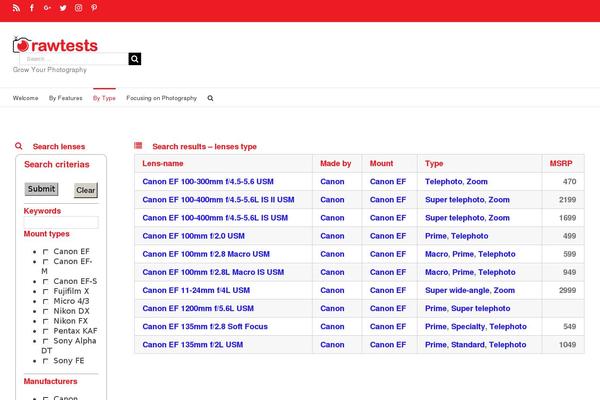Select MSRP value 2199
Viewport: 600px width, 400px height.
(567, 199)
